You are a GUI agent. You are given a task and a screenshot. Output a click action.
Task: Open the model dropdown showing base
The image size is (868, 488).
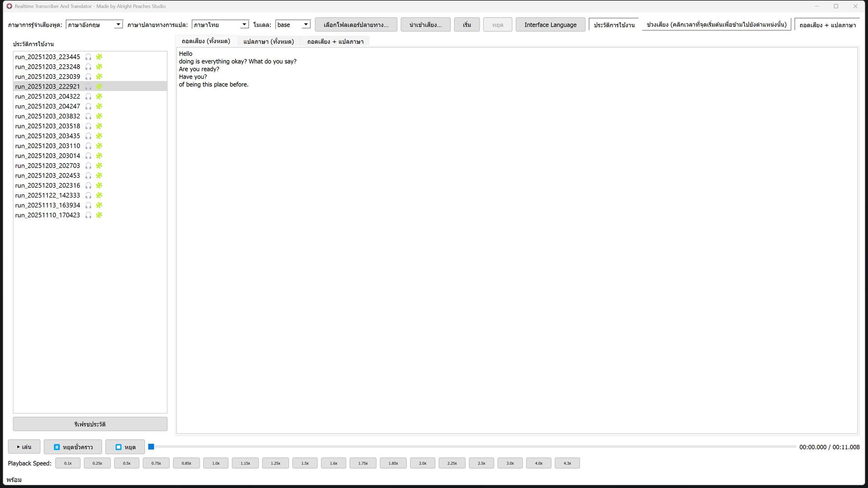click(x=306, y=24)
